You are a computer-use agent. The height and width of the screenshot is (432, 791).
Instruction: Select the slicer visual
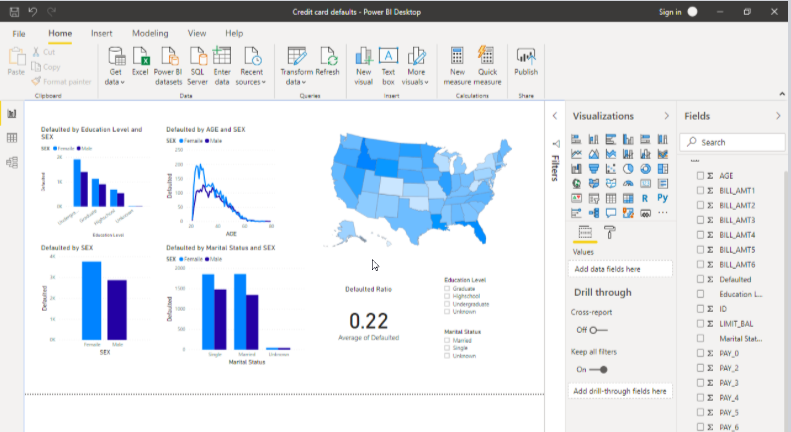pyautogui.click(x=594, y=198)
